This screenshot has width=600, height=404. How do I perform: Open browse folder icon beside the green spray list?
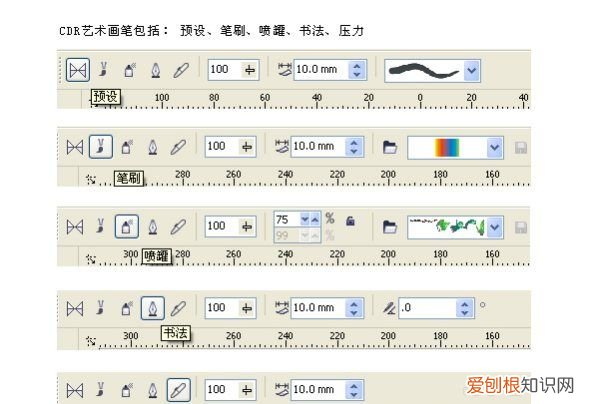[x=390, y=227]
